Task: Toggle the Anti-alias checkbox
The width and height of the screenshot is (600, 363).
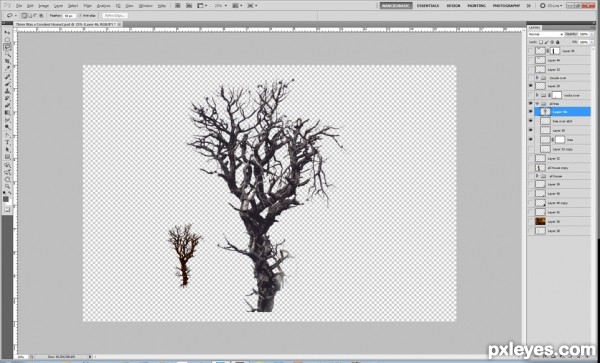Action: click(81, 15)
